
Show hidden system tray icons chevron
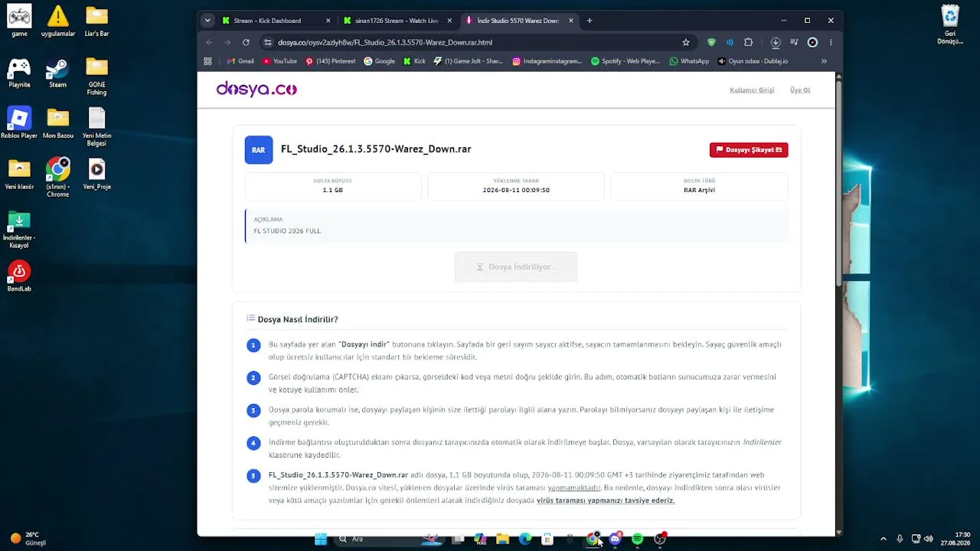(x=884, y=539)
